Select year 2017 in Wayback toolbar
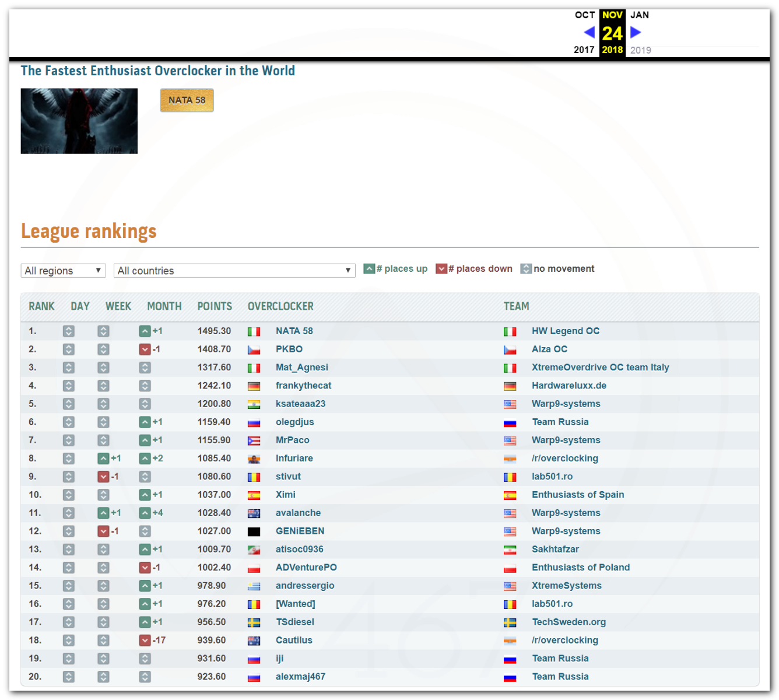The width and height of the screenshot is (779, 700). [x=584, y=50]
